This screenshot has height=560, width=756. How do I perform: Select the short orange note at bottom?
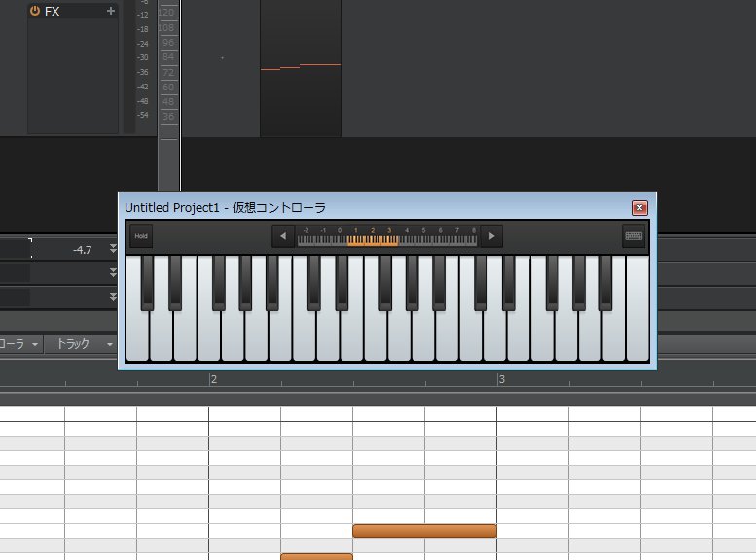pos(316,556)
